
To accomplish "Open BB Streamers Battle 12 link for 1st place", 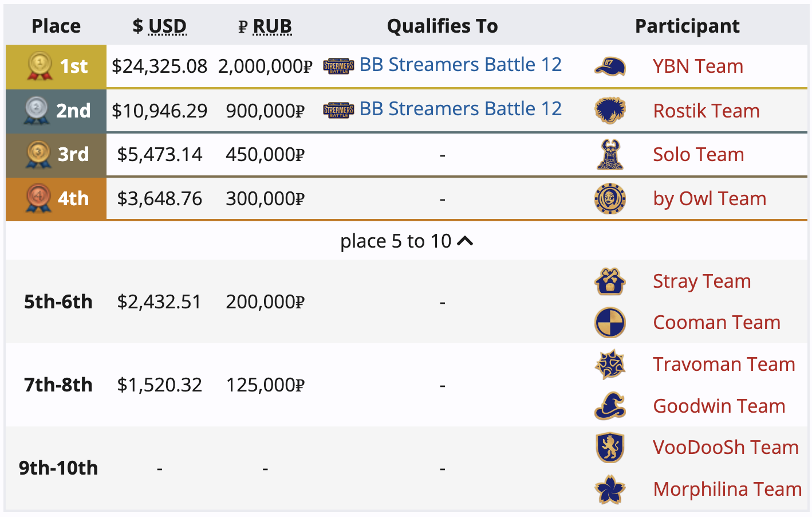I will [460, 65].
